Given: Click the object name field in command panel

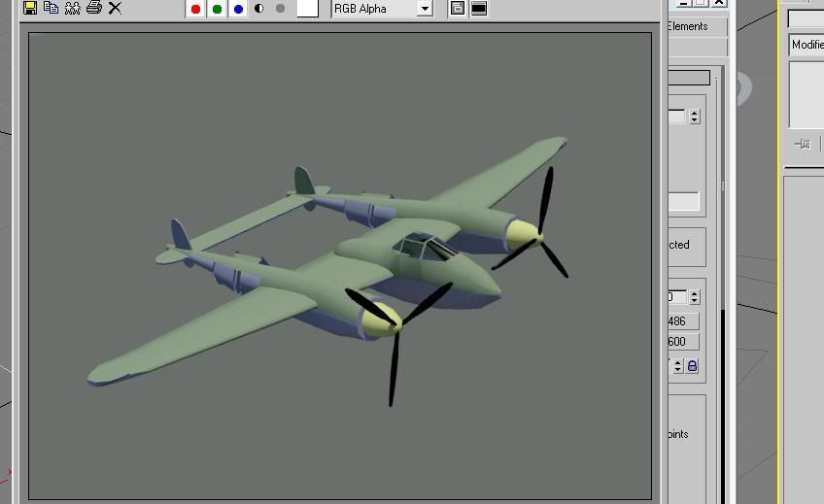Looking at the screenshot, I should tap(806, 19).
